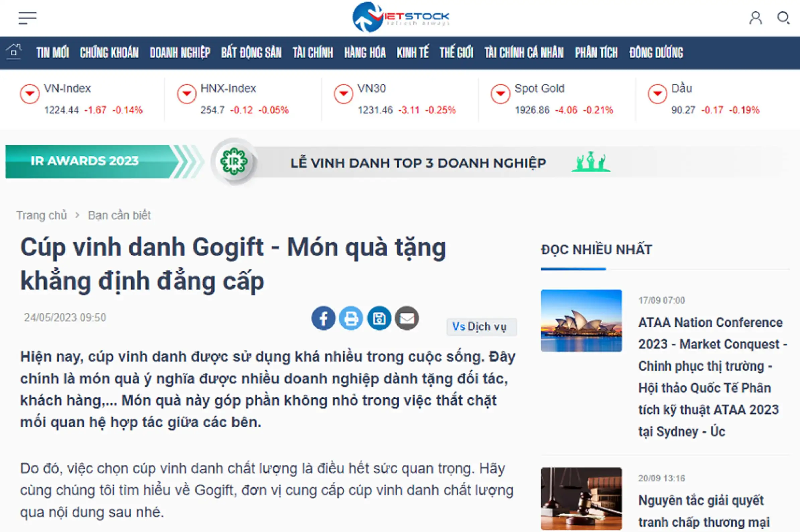Click the Vietstock logo
The width and height of the screenshot is (800, 532).
coord(400,17)
